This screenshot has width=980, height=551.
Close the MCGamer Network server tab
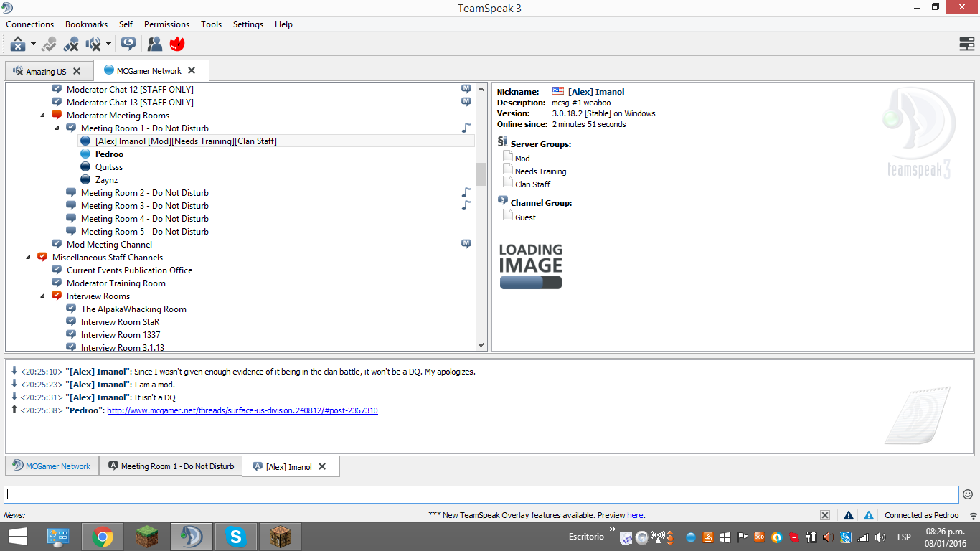[192, 70]
